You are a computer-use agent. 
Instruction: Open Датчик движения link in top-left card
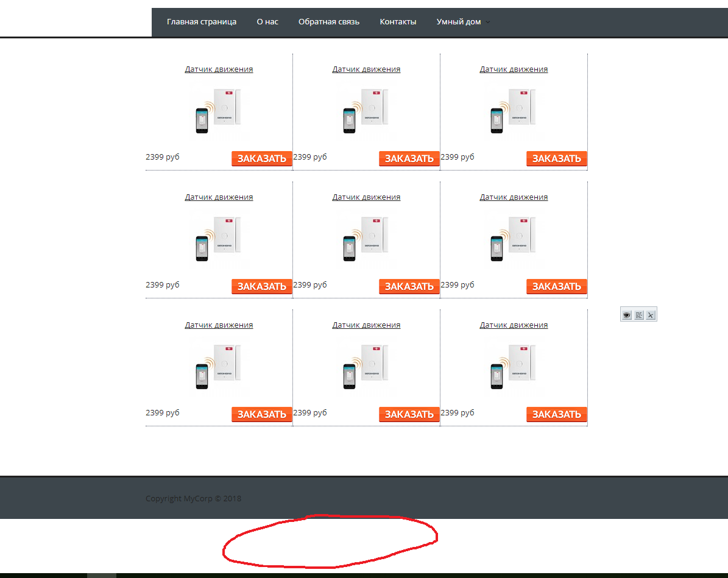pyautogui.click(x=219, y=69)
